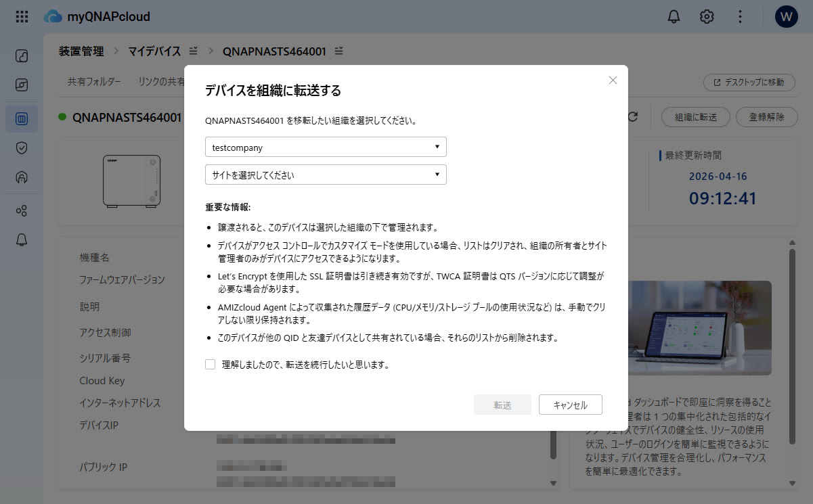Open the three-dot more options menu
Screen dimensions: 813x504
coord(741,17)
